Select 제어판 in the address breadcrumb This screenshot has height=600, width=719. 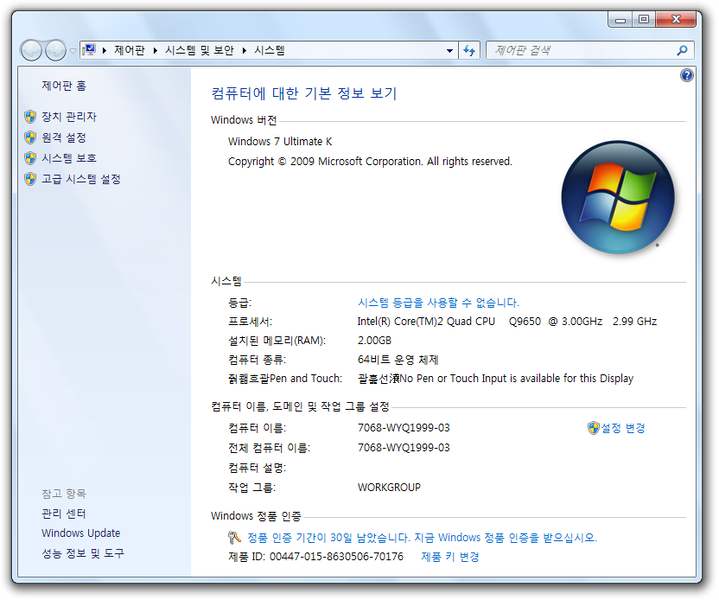[129, 50]
